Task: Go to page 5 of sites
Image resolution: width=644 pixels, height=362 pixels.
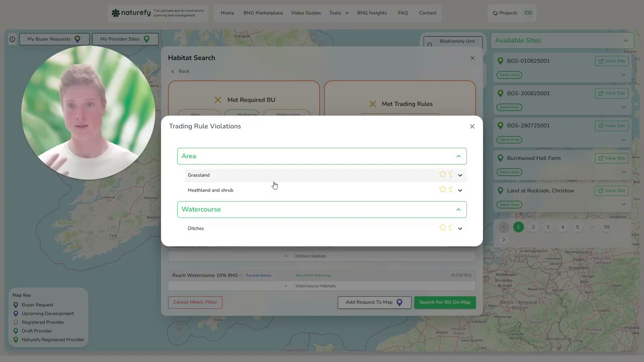Action: pyautogui.click(x=577, y=227)
